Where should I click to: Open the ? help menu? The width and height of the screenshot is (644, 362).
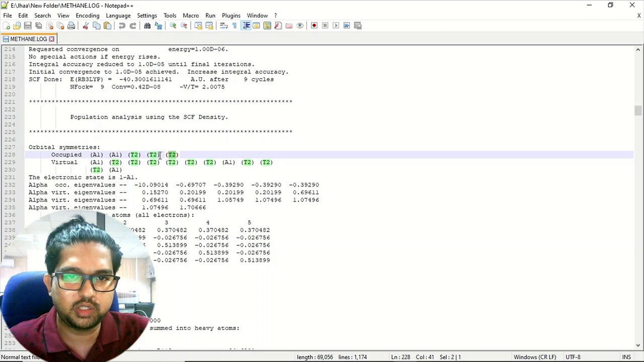pyautogui.click(x=275, y=16)
